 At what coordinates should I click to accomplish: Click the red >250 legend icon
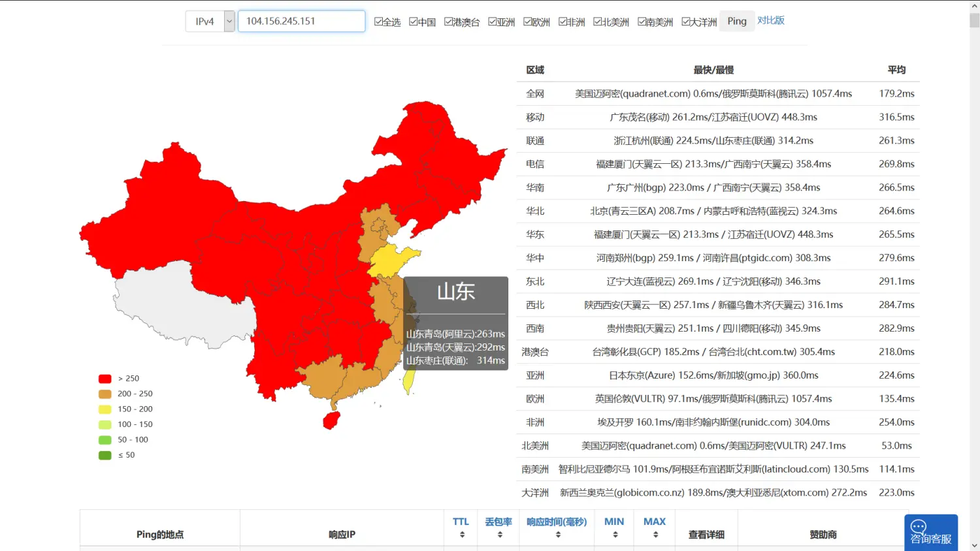[x=105, y=379]
